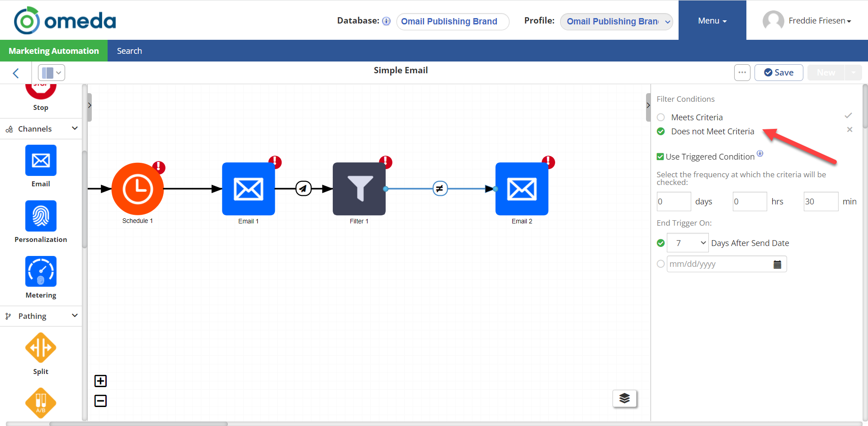868x426 pixels.
Task: Open the Menu in header
Action: [712, 21]
